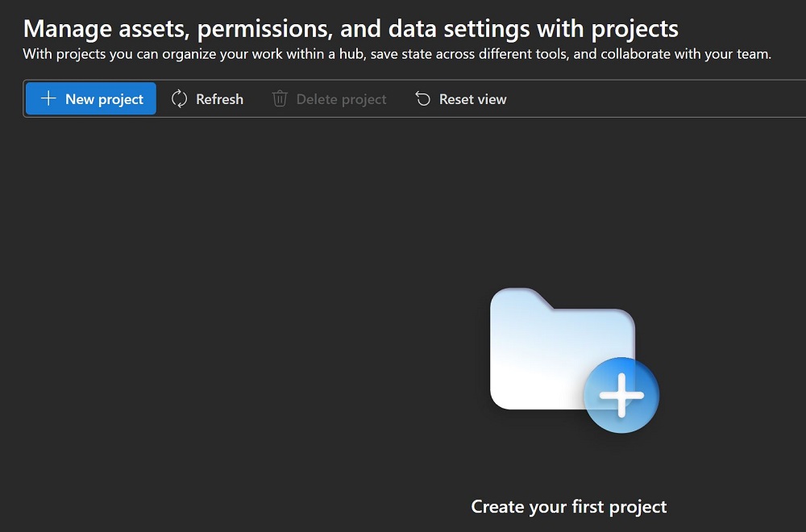Screen dimensions: 806x532
Task: Click the 'Create your first project' text
Action: pos(569,506)
